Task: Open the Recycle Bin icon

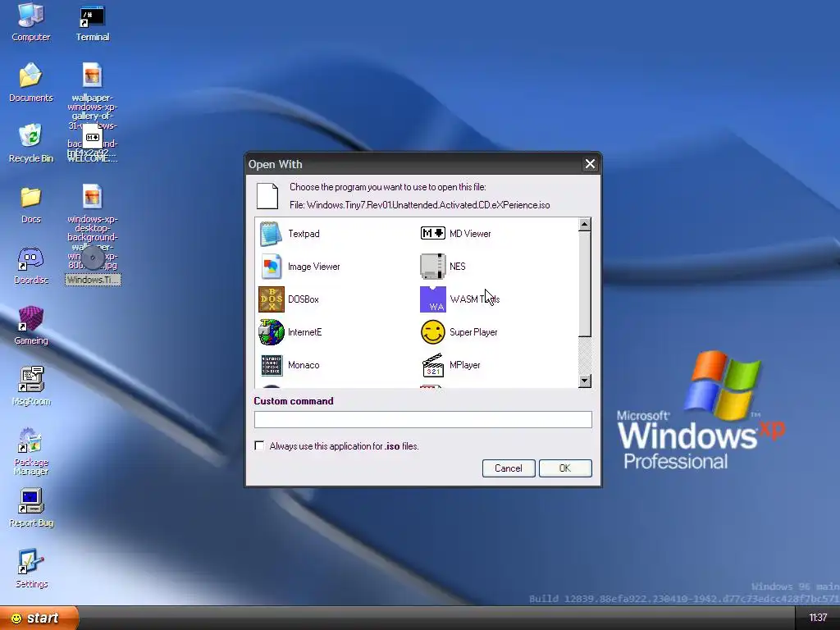Action: click(x=30, y=144)
